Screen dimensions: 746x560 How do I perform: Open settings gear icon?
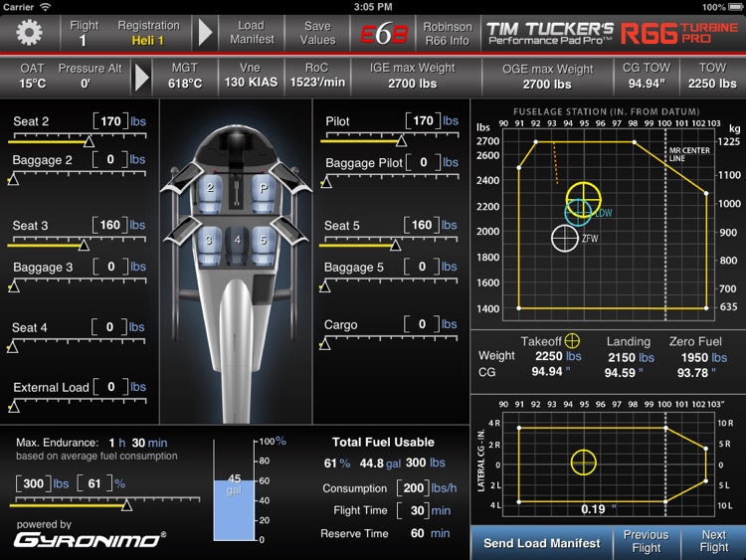point(29,33)
